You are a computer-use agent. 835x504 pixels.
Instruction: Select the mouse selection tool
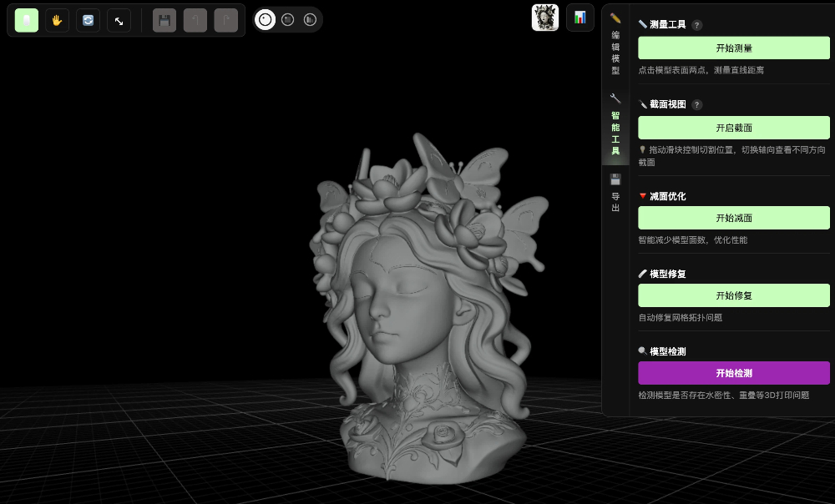(26, 20)
